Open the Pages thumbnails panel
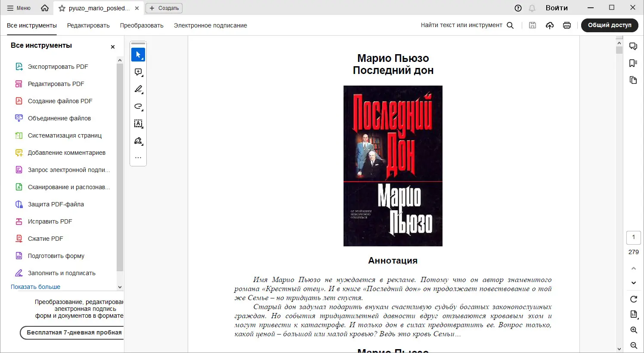The height and width of the screenshot is (353, 644). [633, 80]
